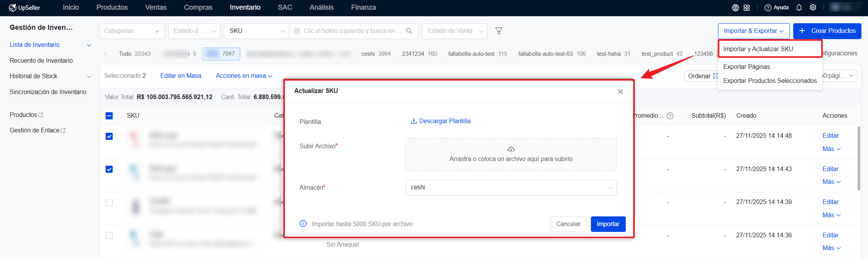Open the SAC menu
The width and height of the screenshot is (868, 259).
pyautogui.click(x=285, y=7)
